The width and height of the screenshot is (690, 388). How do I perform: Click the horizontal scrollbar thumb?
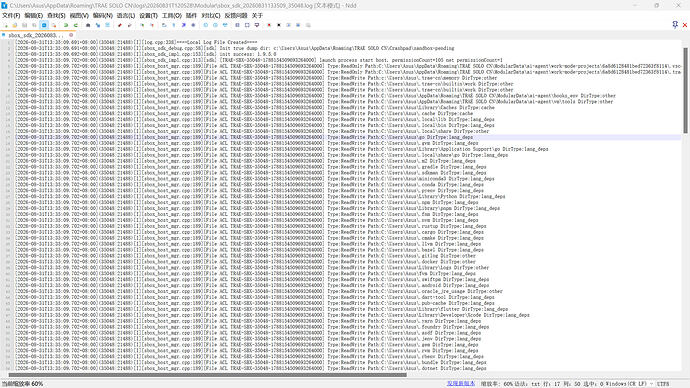(x=208, y=375)
